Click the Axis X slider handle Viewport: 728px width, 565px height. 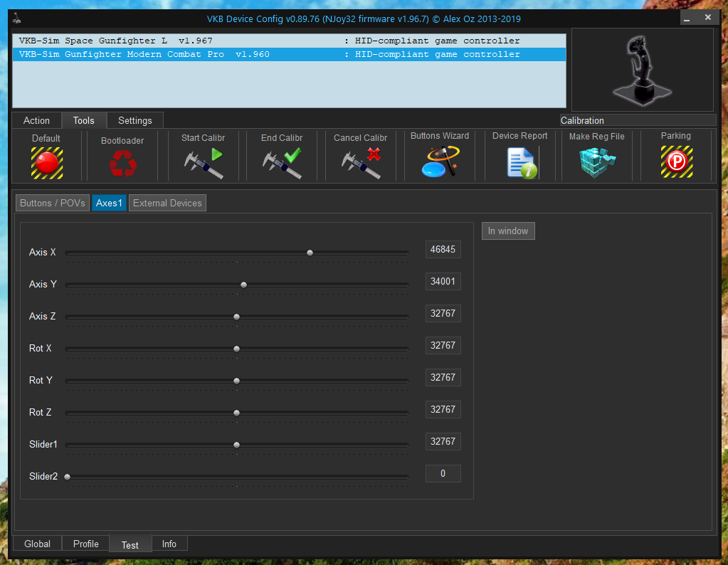pos(310,253)
